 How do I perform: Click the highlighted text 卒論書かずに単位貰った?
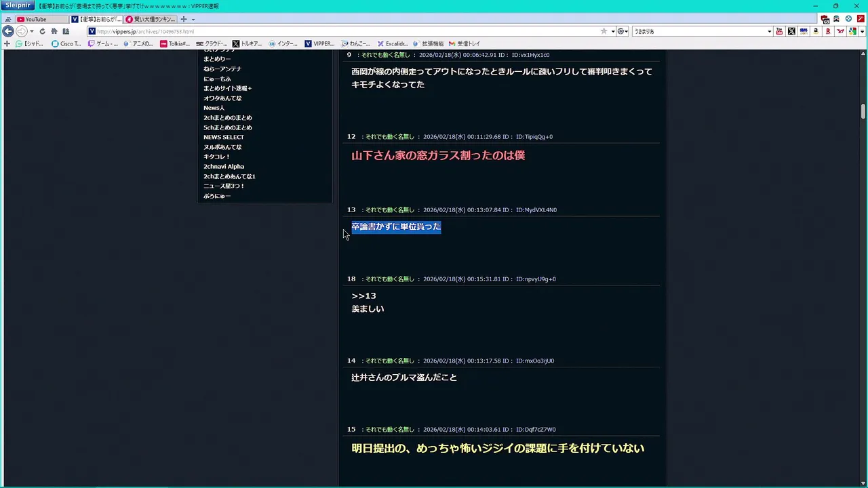(396, 226)
